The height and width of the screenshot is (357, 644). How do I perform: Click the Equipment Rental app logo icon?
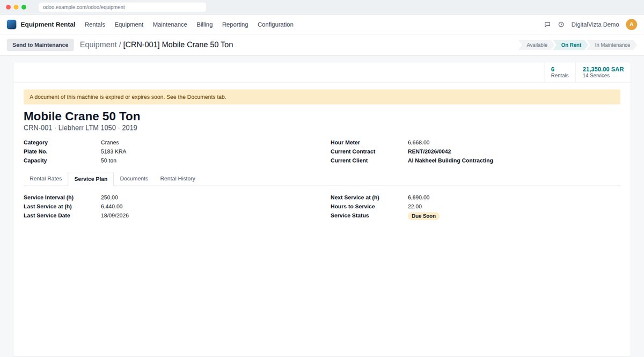click(x=11, y=24)
